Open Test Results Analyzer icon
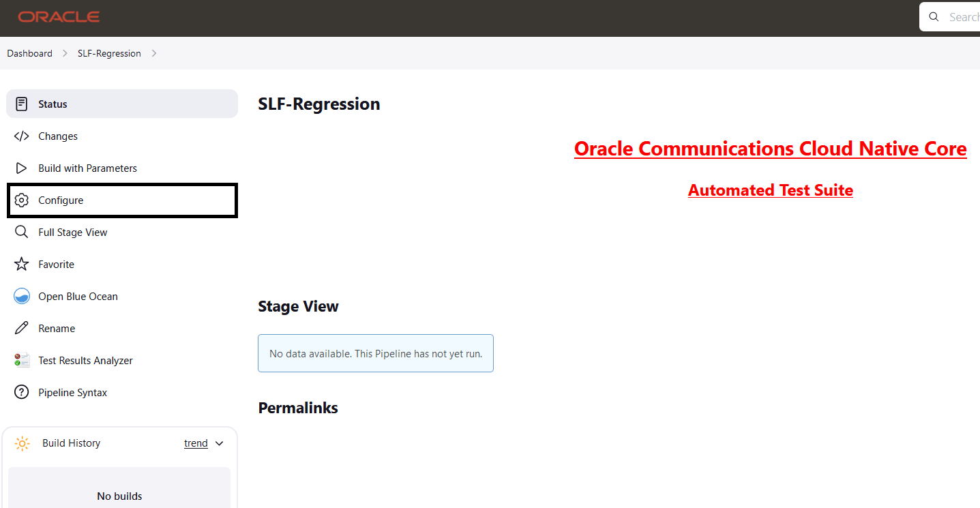 [21, 360]
